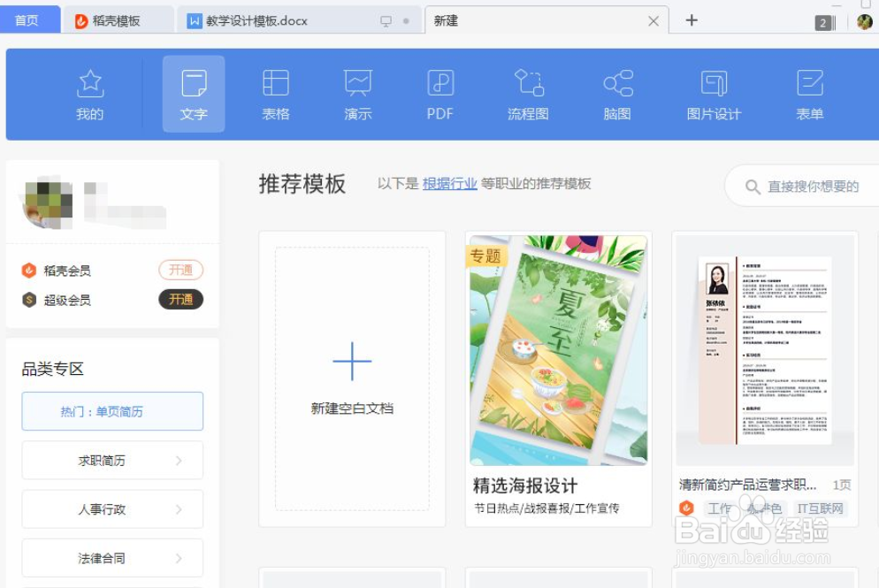Select the 表格 spreadsheet icon

click(275, 93)
